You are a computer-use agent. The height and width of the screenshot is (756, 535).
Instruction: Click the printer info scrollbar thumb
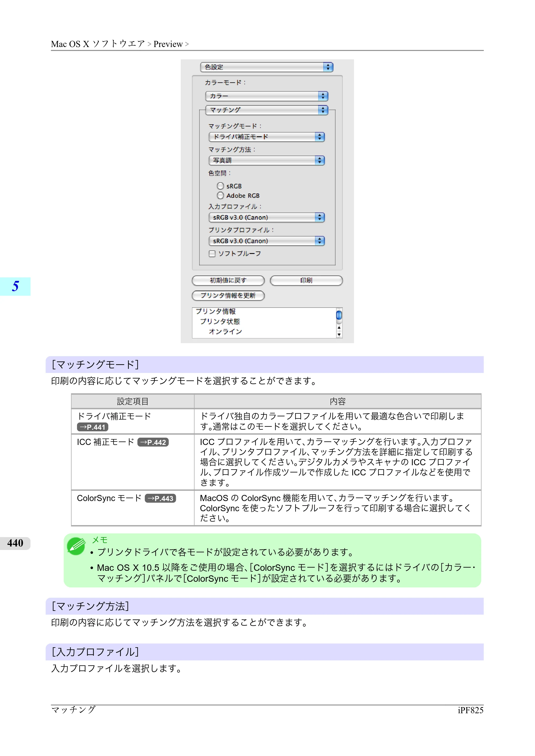(339, 315)
